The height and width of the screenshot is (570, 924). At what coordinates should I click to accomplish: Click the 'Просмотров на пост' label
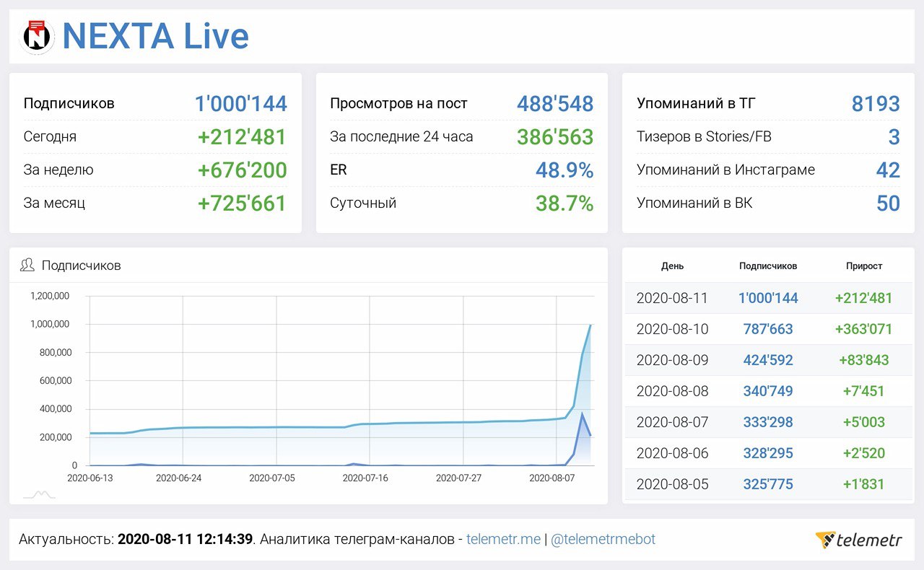pyautogui.click(x=398, y=103)
